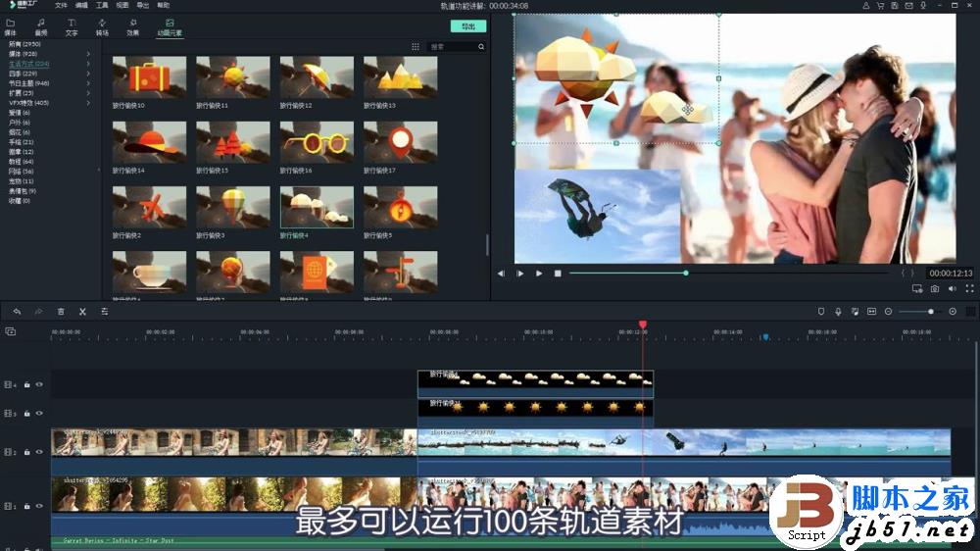This screenshot has height=551, width=980.
Task: Select the 爱情 (6) category
Action: 20,113
